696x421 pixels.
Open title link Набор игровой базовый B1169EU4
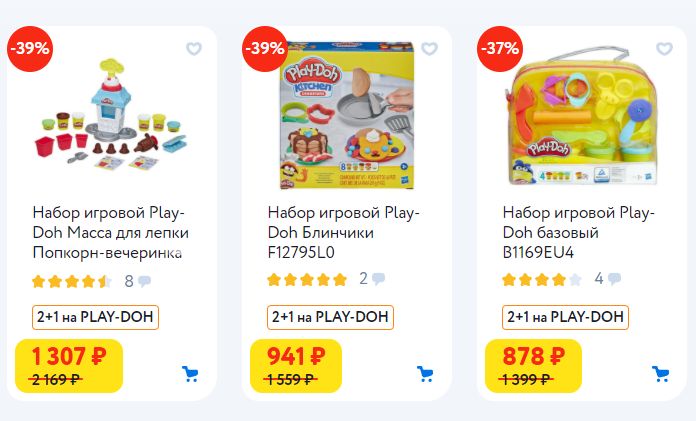click(x=578, y=232)
